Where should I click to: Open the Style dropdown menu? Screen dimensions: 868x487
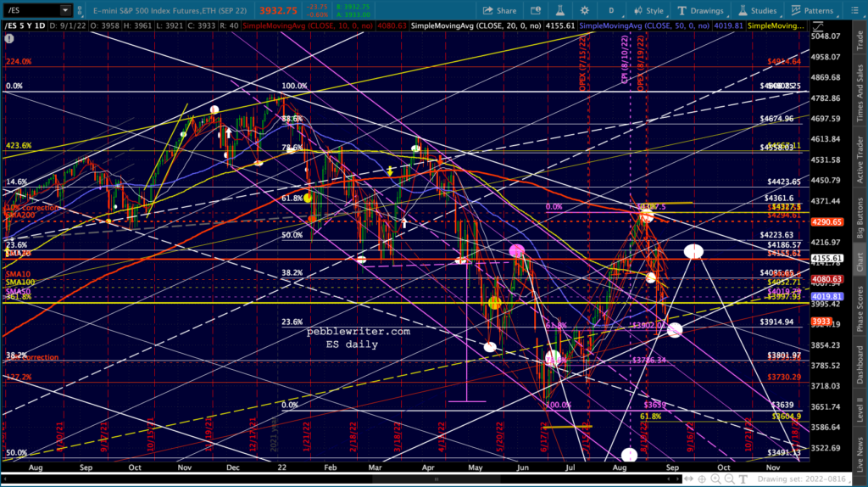click(x=648, y=10)
